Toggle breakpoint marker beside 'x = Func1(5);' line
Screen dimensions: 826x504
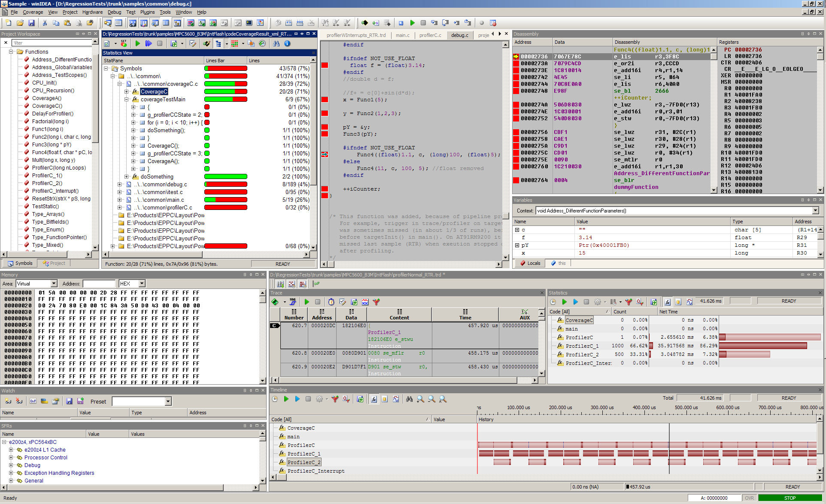pos(325,100)
